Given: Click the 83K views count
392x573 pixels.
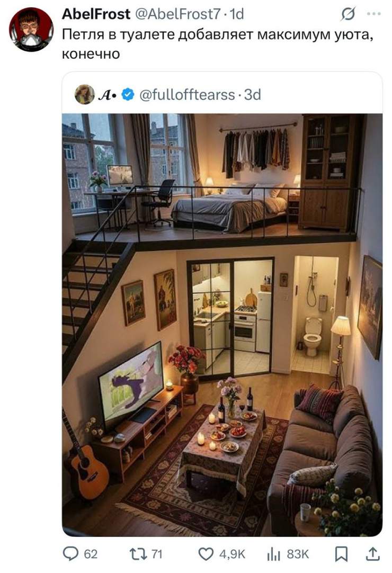Looking at the screenshot, I should [298, 554].
